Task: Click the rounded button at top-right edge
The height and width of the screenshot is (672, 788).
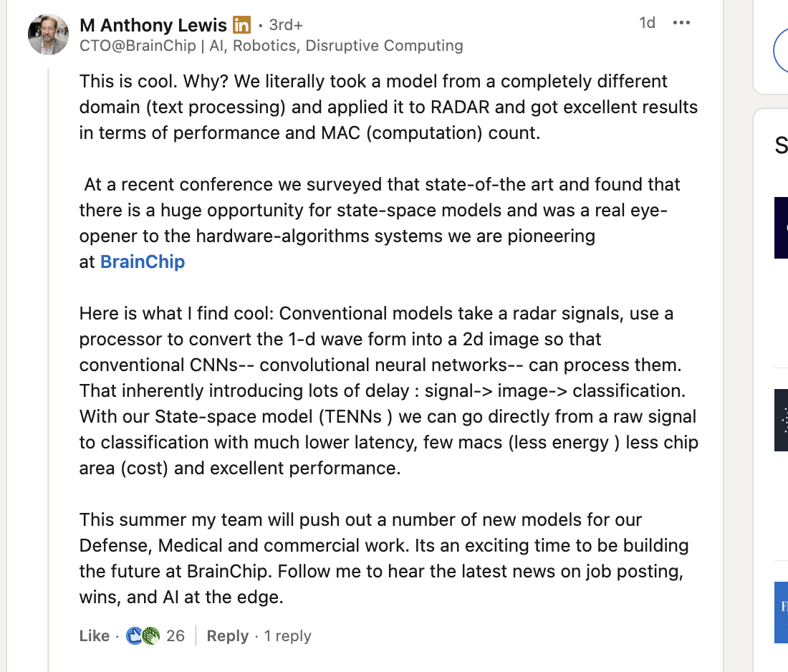Action: tap(781, 52)
